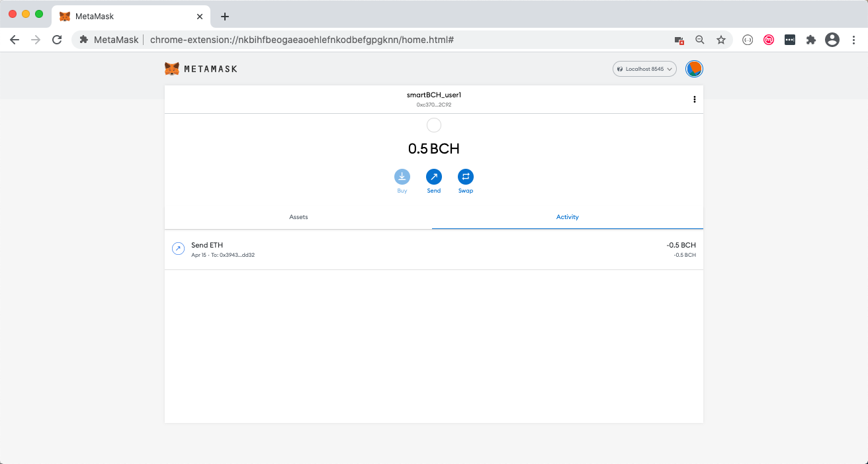Click the Buy download icon
The height and width of the screenshot is (464, 868).
pos(402,177)
